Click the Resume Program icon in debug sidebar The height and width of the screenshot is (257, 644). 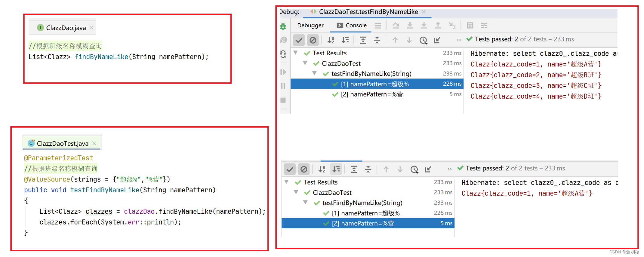pos(283,72)
